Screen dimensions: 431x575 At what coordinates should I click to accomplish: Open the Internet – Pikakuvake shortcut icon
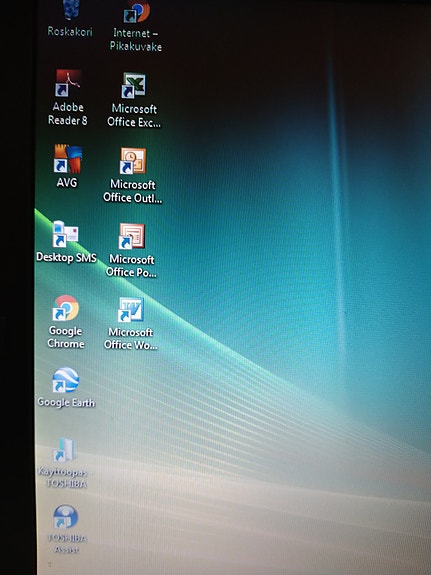click(x=136, y=11)
